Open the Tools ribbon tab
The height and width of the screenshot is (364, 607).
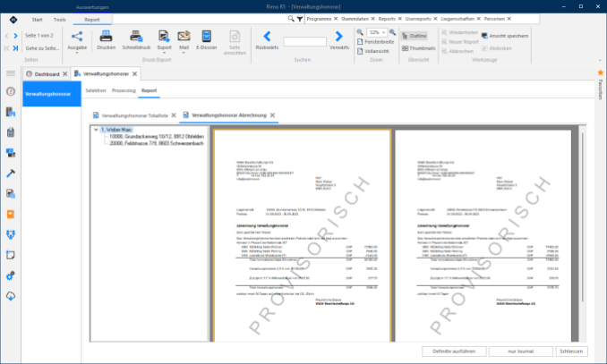pos(60,20)
